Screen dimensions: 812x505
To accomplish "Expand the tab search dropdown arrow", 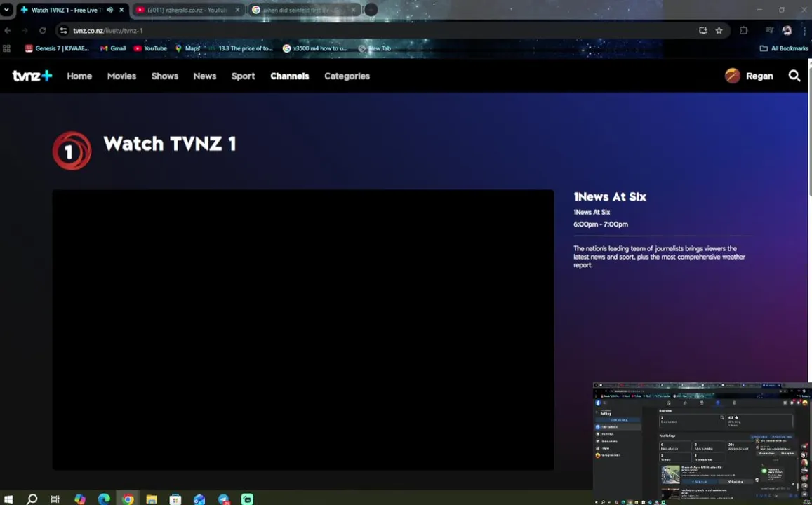I will 7,10.
